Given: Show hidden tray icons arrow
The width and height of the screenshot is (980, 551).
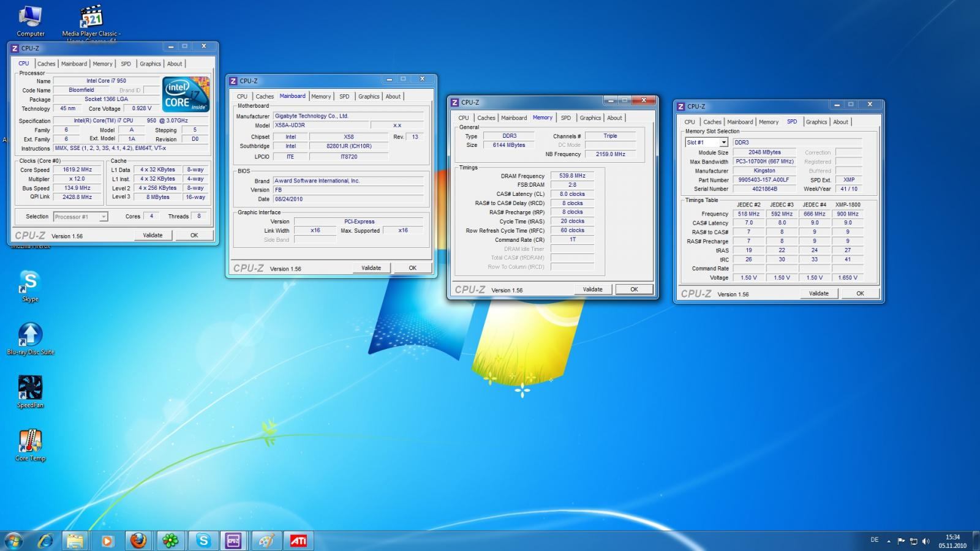Looking at the screenshot, I should click(889, 541).
